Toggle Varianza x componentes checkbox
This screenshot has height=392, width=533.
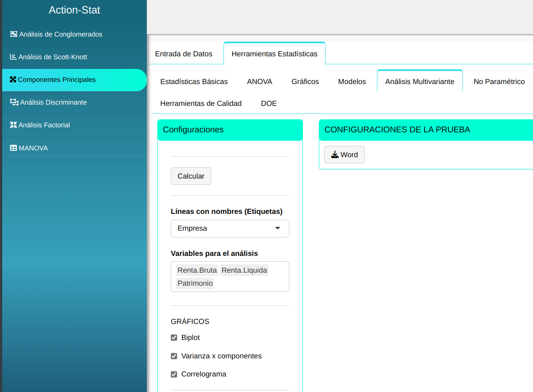tap(174, 356)
